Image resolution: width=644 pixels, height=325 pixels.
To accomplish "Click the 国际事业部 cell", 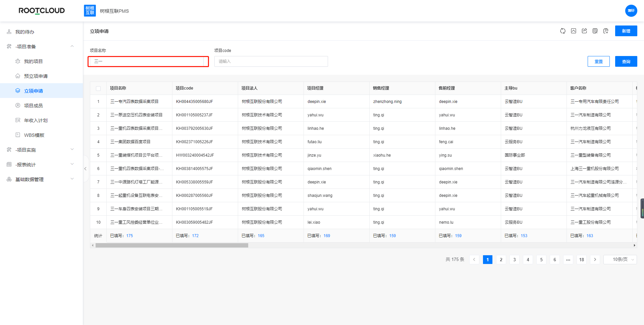I will (x=515, y=155).
